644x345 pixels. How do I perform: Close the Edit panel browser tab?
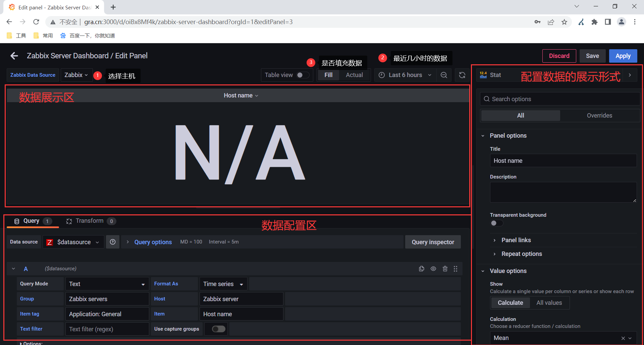tap(97, 7)
